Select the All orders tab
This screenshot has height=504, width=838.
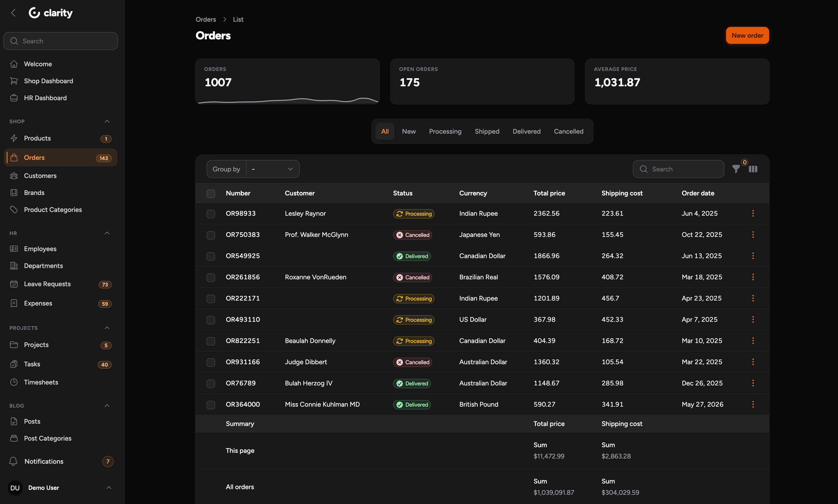[385, 132]
